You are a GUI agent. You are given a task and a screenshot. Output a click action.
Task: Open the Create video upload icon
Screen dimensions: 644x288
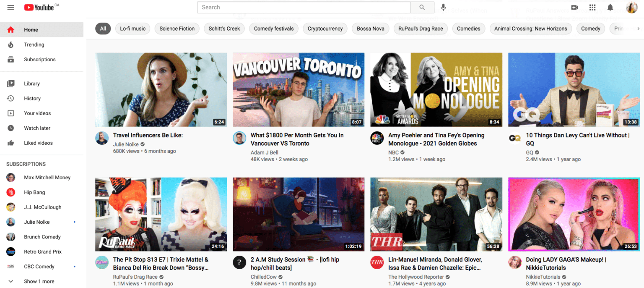[574, 7]
